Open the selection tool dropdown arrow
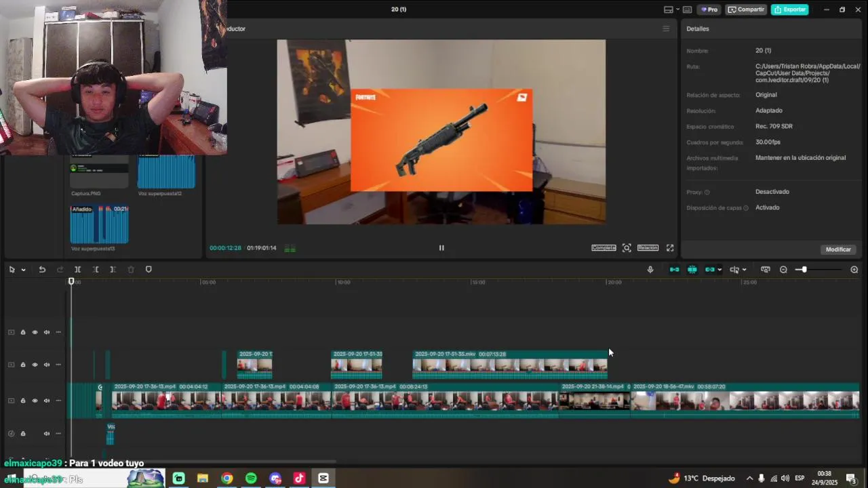Image resolution: width=868 pixels, height=488 pixels. coord(23,270)
